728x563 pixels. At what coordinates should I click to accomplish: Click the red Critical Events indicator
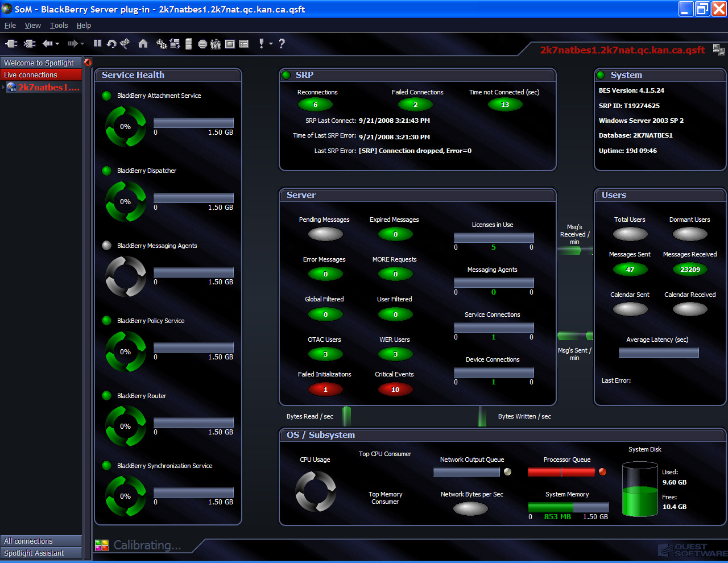(395, 390)
